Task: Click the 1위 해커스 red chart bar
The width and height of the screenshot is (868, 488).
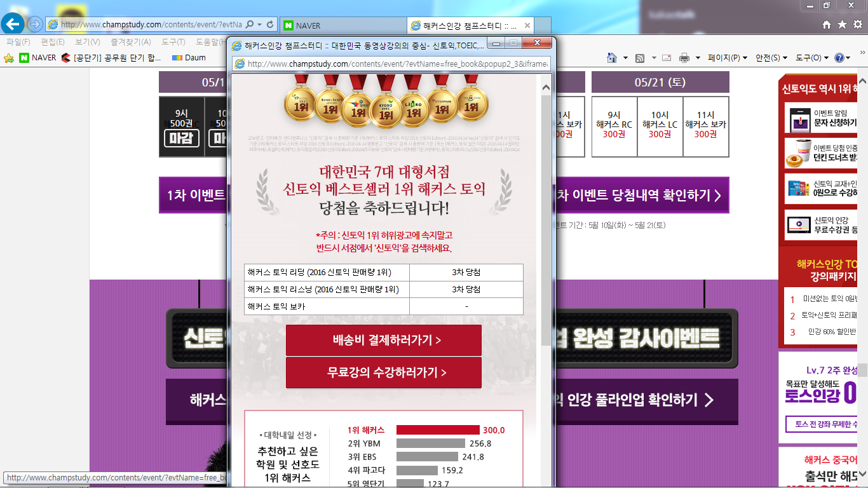Action: tap(438, 430)
